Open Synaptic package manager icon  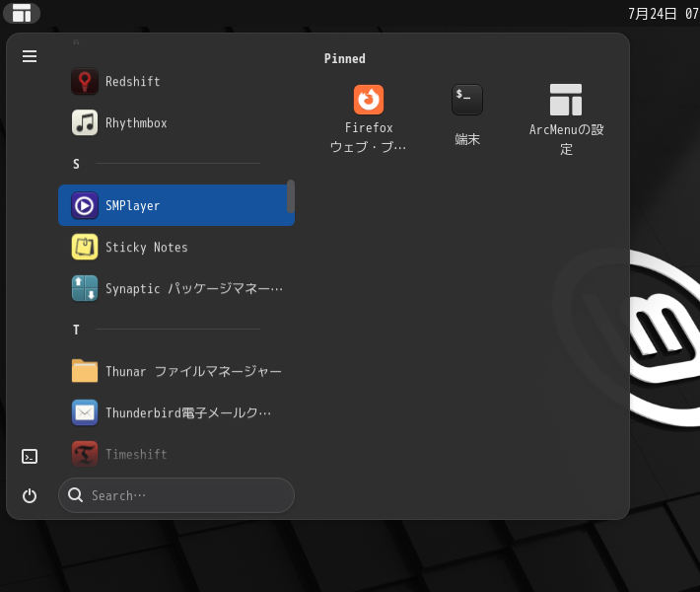coord(85,288)
